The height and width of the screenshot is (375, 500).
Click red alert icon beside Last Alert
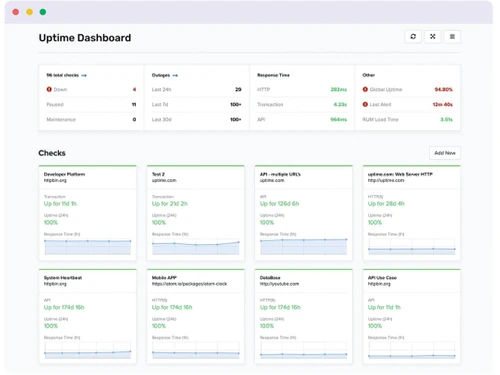coord(365,104)
